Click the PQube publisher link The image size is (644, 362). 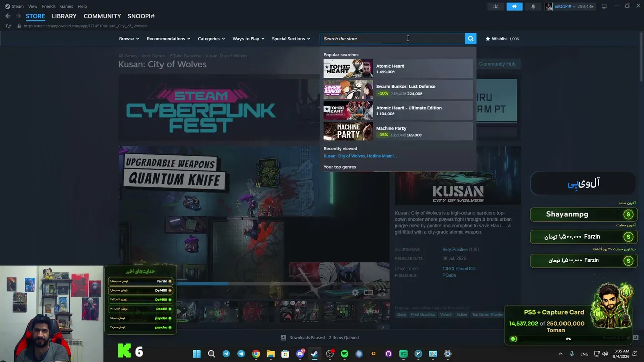(449, 275)
